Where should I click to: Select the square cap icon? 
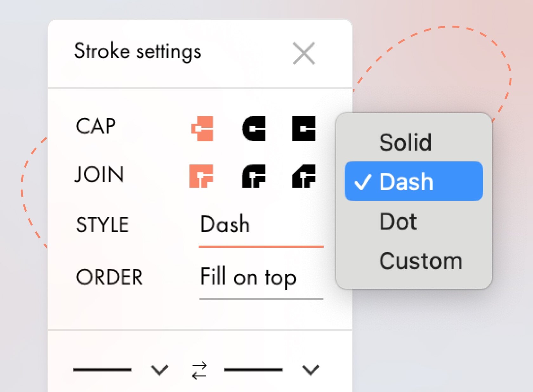[x=304, y=129]
